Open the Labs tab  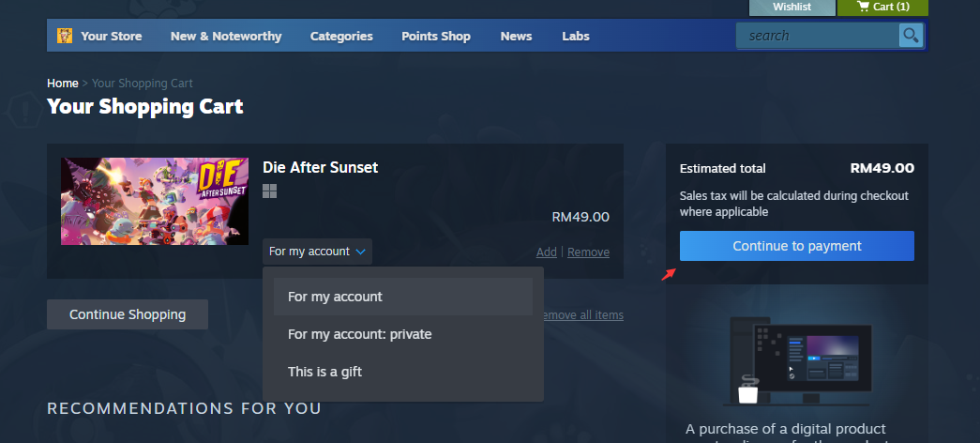[576, 37]
